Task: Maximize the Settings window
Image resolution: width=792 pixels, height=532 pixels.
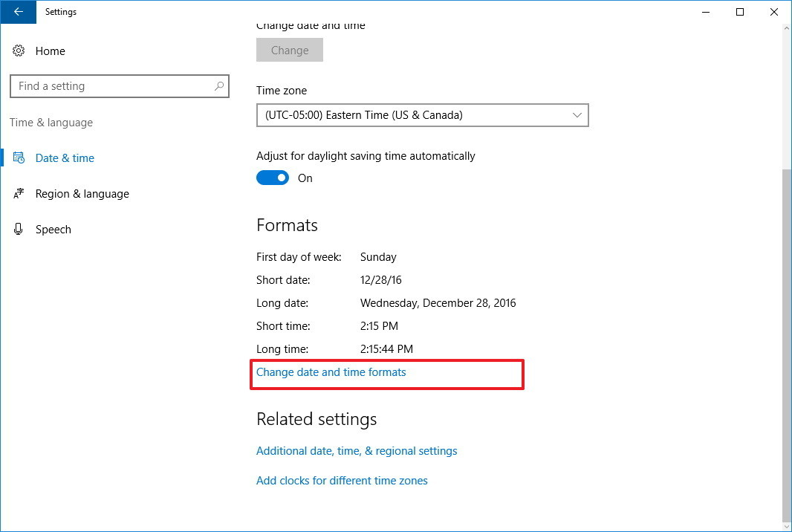Action: [740, 12]
